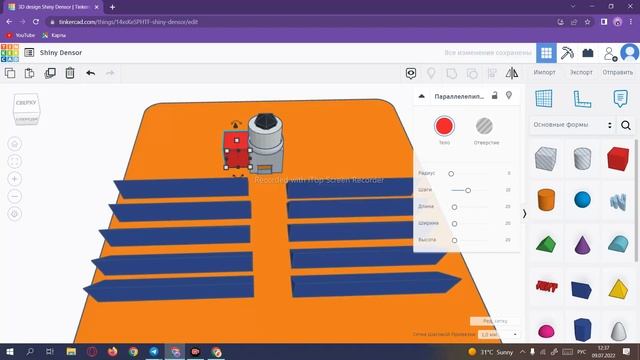Search shapes with magnifier icon

626,125
